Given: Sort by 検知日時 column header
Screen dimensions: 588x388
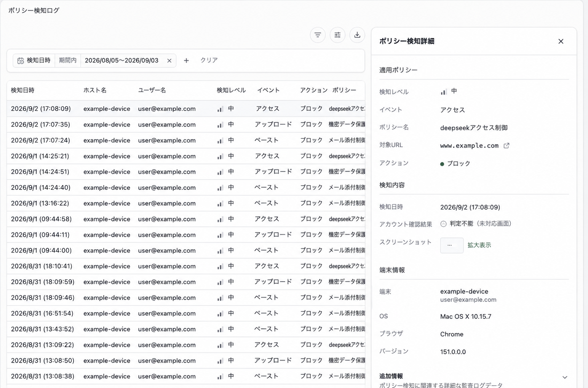Looking at the screenshot, I should [x=22, y=90].
